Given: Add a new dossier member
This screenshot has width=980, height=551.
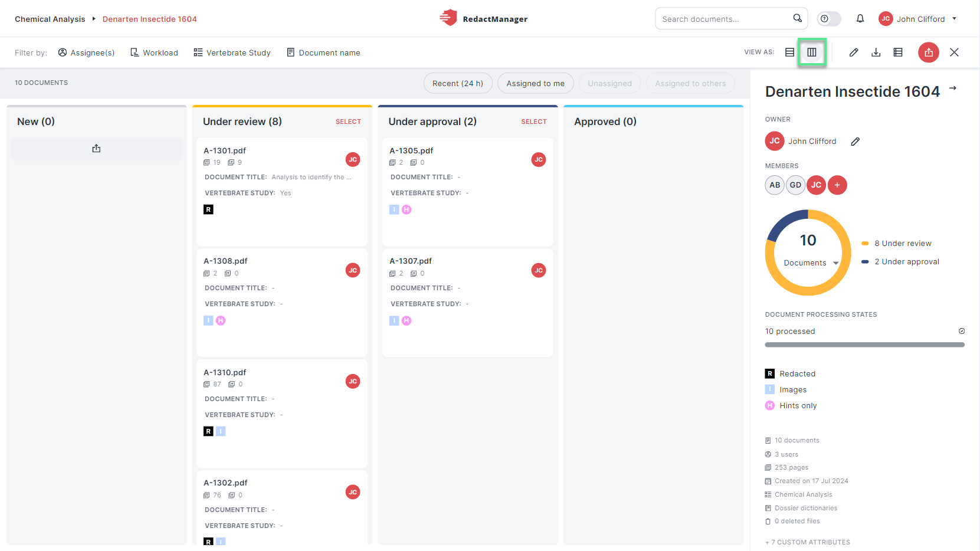Looking at the screenshot, I should coord(837,185).
